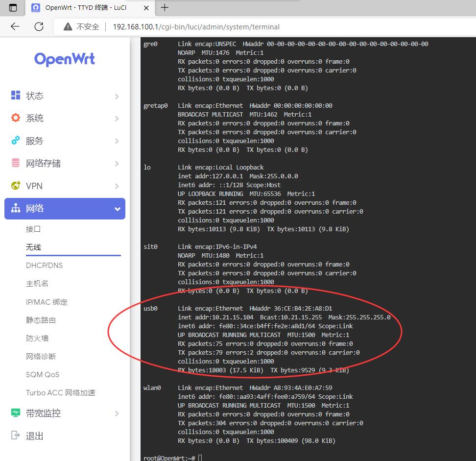Click the 网络存储 storage icon
Screen dimensions: 476x461
pyautogui.click(x=16, y=163)
